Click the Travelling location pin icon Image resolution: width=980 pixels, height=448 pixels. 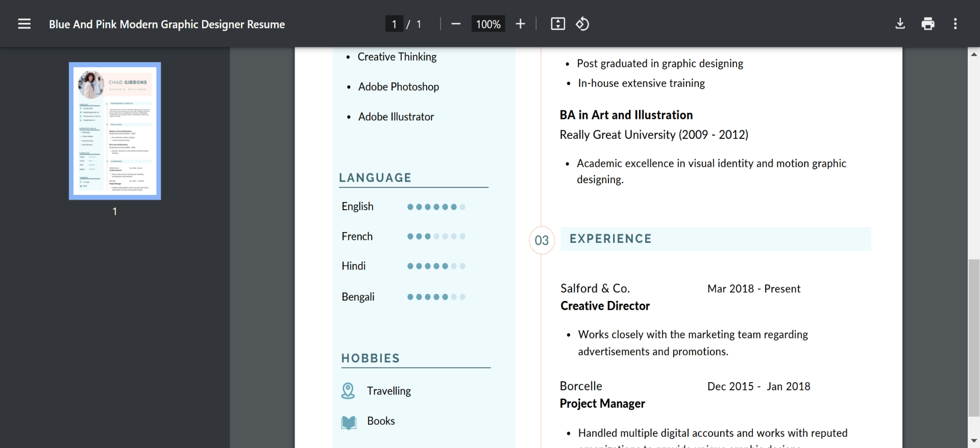click(x=348, y=391)
